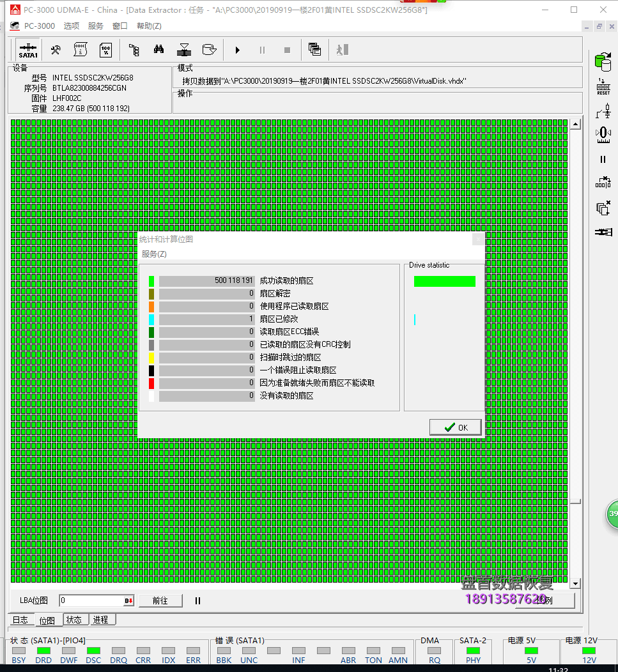This screenshot has height=672, width=618.
Task: Click the 前往 go-to button
Action: (x=160, y=600)
